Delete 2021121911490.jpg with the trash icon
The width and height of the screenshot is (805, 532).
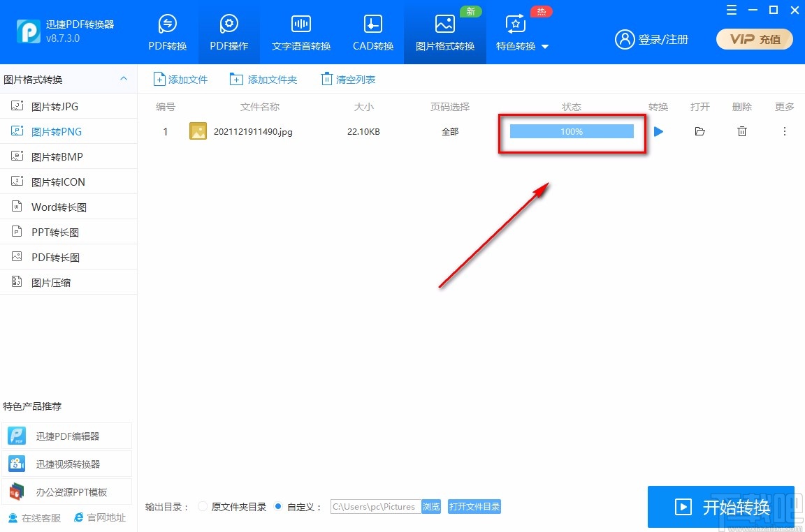[x=742, y=131]
